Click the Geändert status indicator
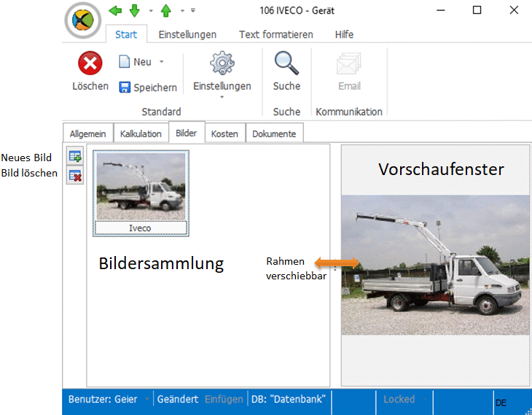Image resolution: width=532 pixels, height=415 pixels. pyautogui.click(x=178, y=399)
